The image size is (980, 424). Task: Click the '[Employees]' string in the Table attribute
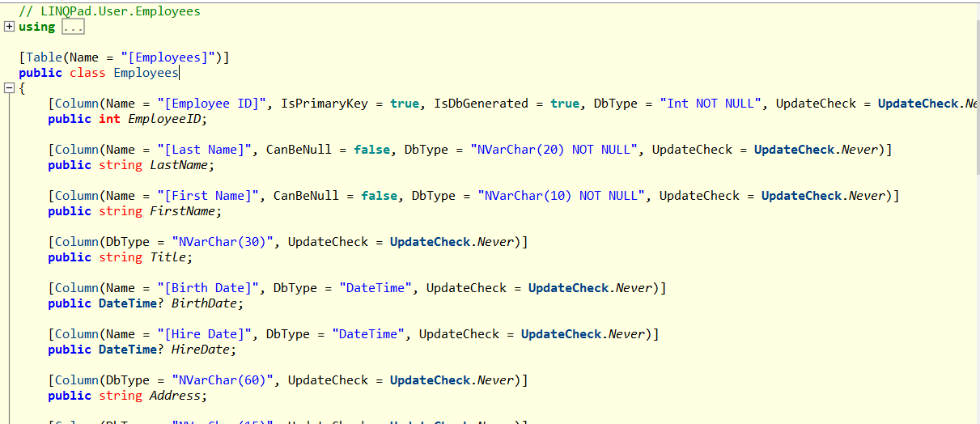[169, 57]
